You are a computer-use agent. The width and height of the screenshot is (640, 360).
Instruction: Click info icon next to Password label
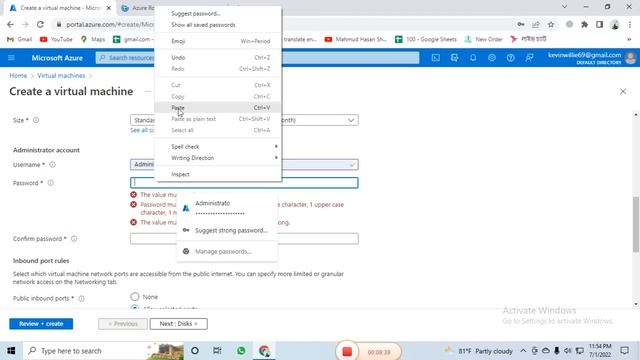[x=51, y=183]
